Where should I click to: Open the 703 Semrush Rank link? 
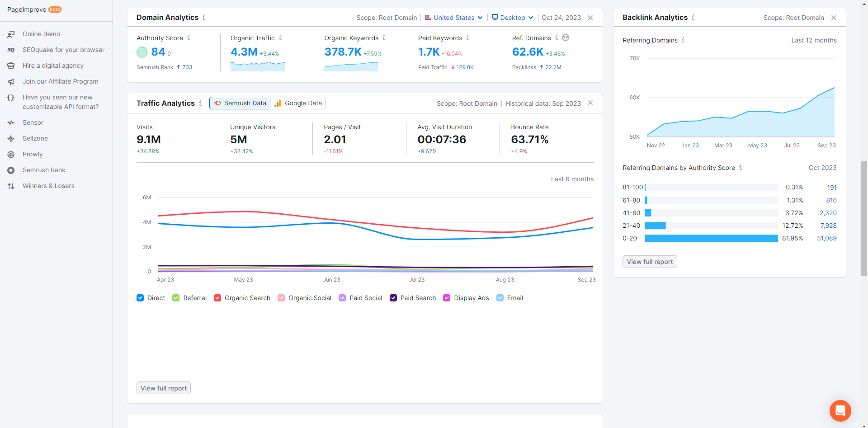click(187, 67)
